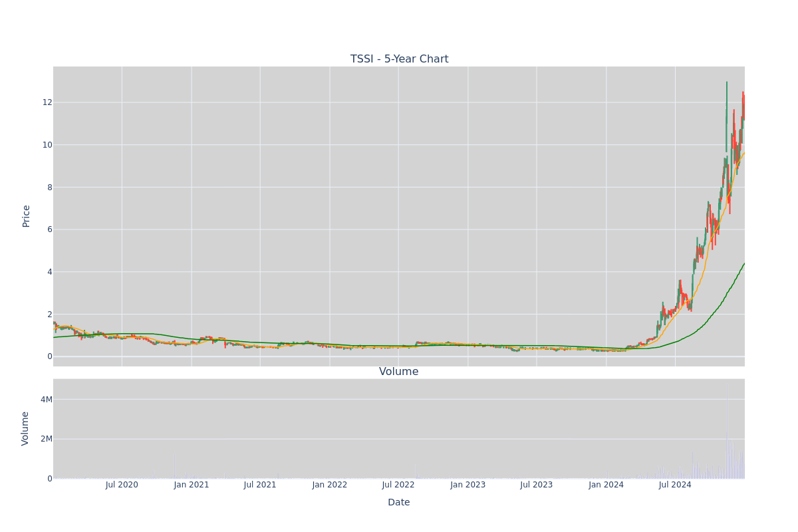This screenshot has width=798, height=532.
Task: Click the 'Jul 2022' date tick
Action: pos(398,485)
